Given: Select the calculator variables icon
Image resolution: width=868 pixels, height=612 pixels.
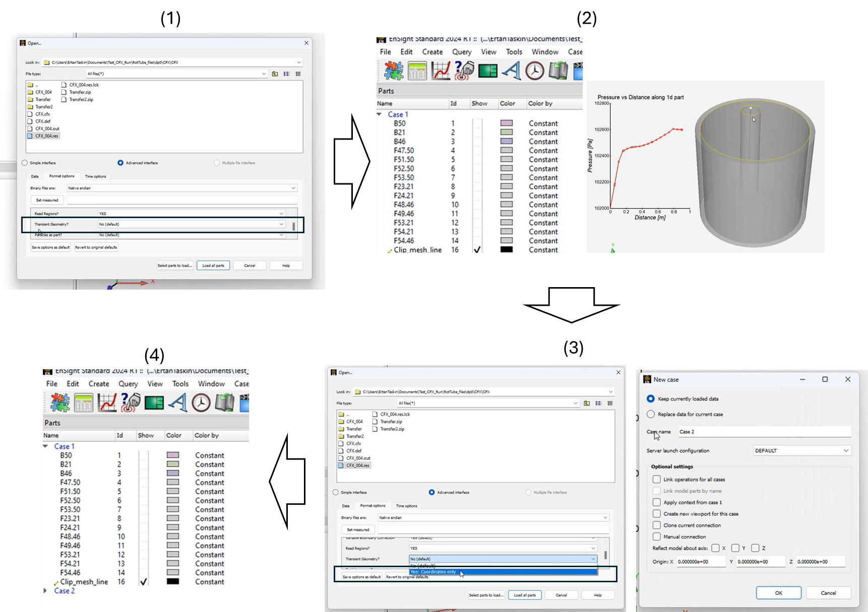Looking at the screenshot, I should 417,71.
